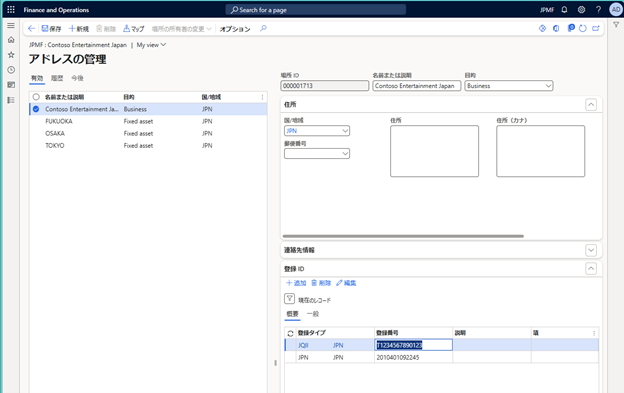Open the app launcher waffle icon
The width and height of the screenshot is (624, 393).
coord(11,10)
